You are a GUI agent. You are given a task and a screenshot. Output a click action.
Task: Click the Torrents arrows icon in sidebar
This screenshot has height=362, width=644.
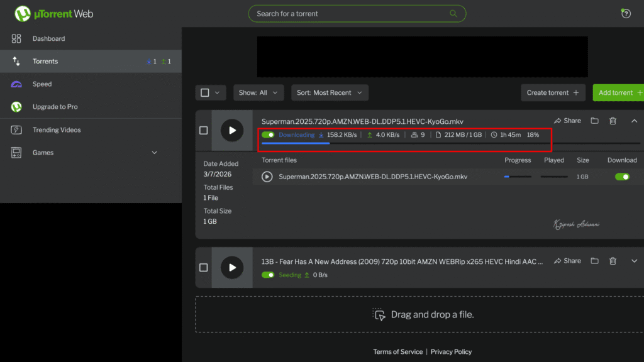[x=16, y=61]
